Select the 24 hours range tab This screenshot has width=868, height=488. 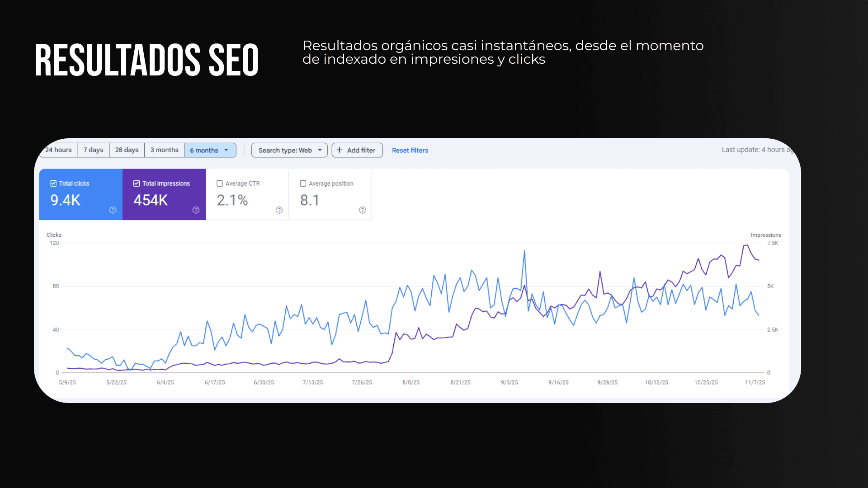(x=59, y=150)
